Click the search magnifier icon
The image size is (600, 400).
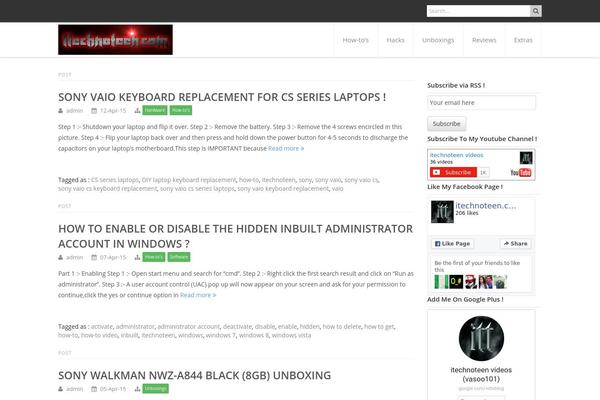(536, 11)
